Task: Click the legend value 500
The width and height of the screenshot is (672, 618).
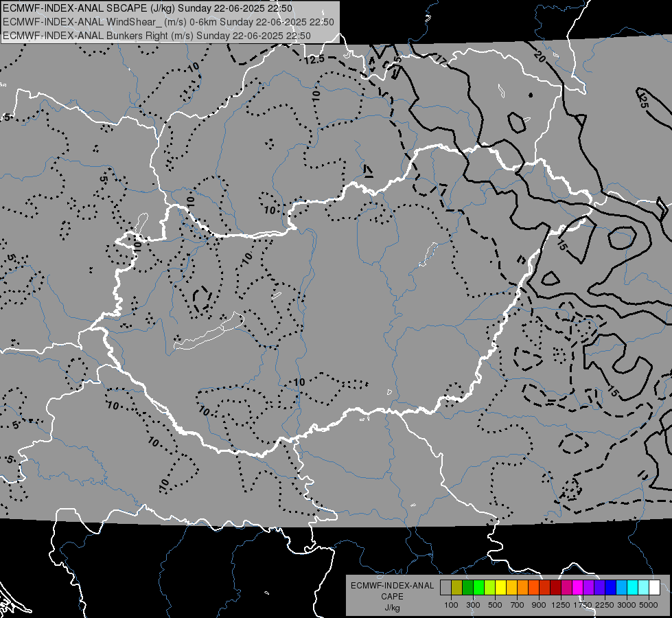Action: tap(495, 605)
